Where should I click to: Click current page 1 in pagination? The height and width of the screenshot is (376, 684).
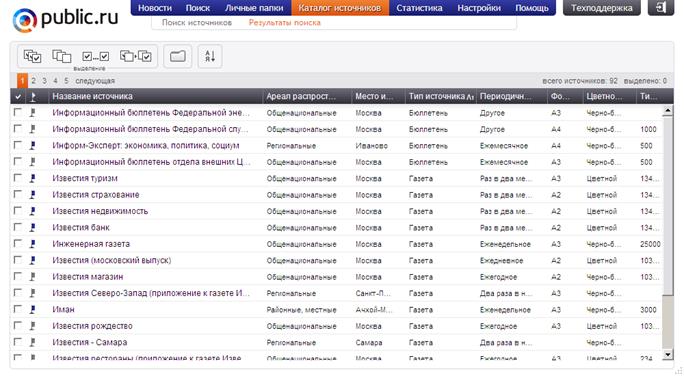[x=22, y=81]
